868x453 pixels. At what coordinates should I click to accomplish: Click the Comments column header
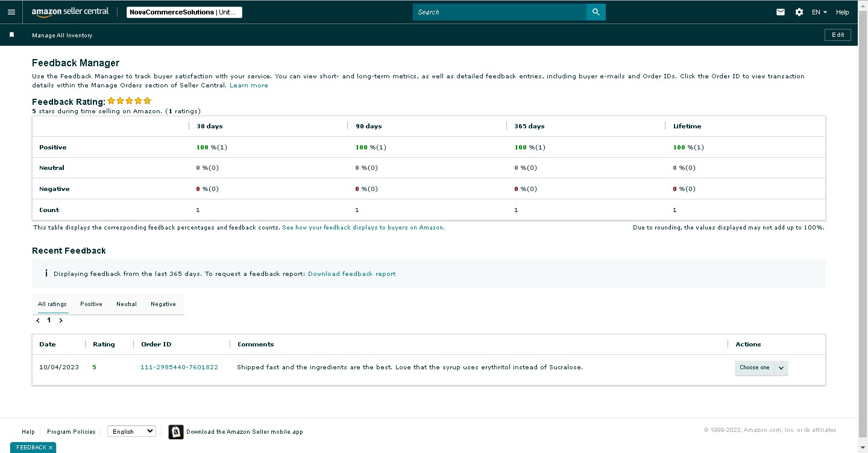coord(256,345)
